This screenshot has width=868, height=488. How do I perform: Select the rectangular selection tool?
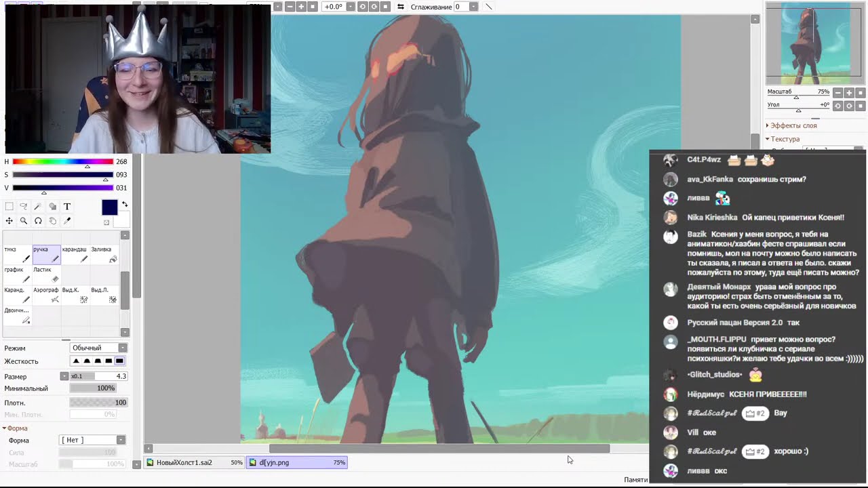pyautogui.click(x=9, y=207)
